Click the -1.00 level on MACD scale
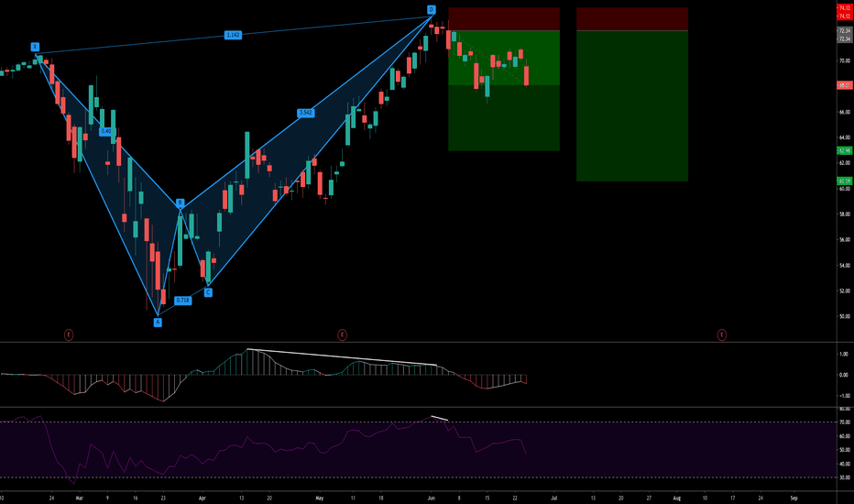 pyautogui.click(x=843, y=396)
